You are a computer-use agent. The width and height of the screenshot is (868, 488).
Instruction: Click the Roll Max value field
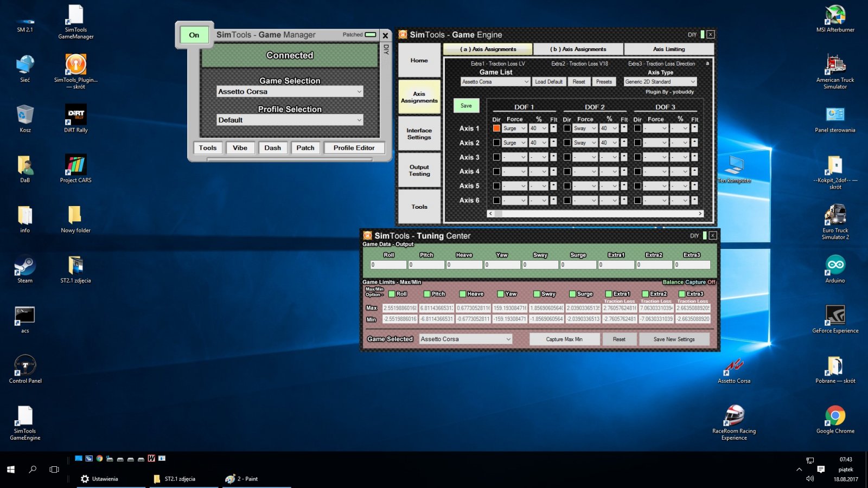point(400,308)
